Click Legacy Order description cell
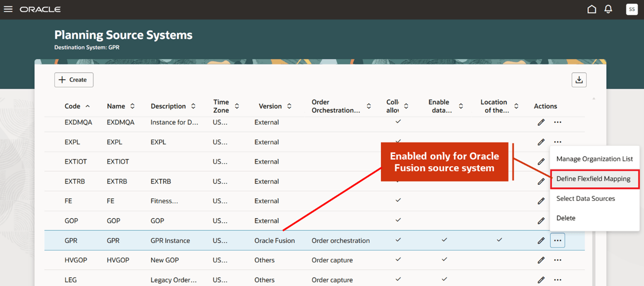 (x=173, y=280)
